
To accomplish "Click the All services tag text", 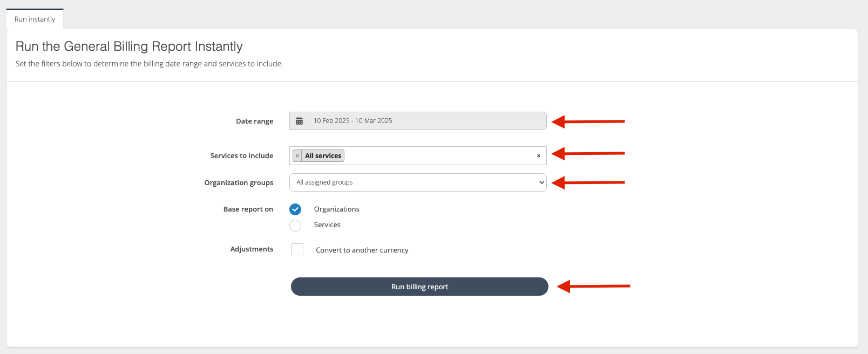I will 323,156.
